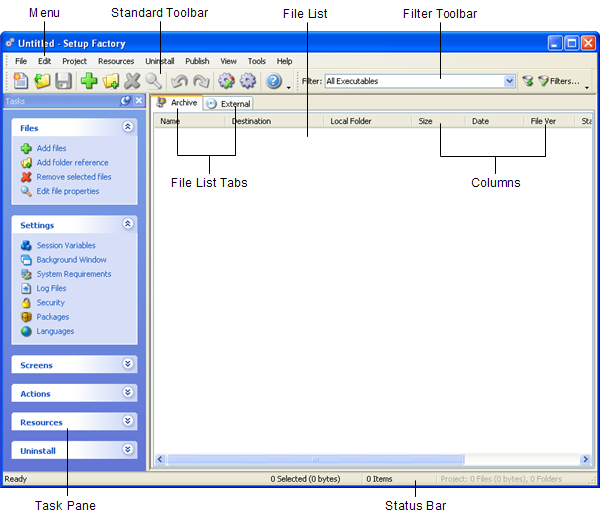Viewport: 600px width, 520px height.
Task: Click the green plus Add Files toolbar icon
Action: pos(89,82)
